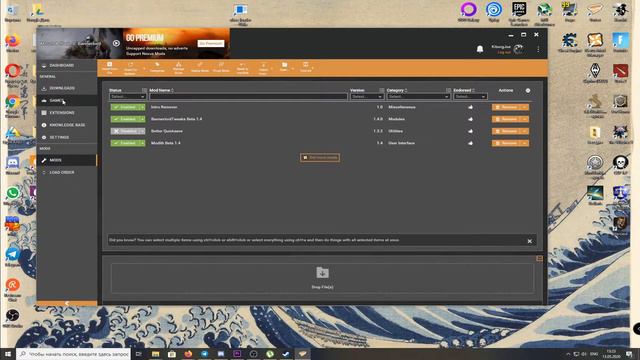Click the play button to launch game
640x360 pixels.
(116, 43)
